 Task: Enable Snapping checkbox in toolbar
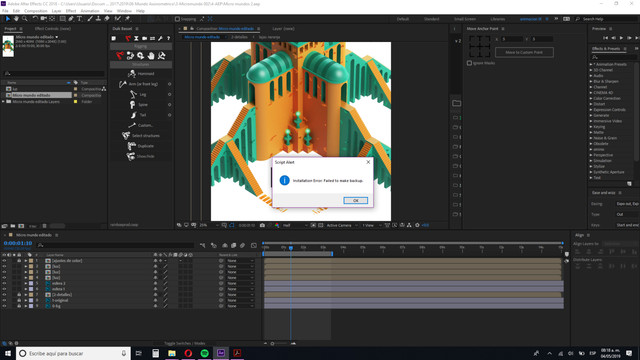pyautogui.click(x=178, y=19)
